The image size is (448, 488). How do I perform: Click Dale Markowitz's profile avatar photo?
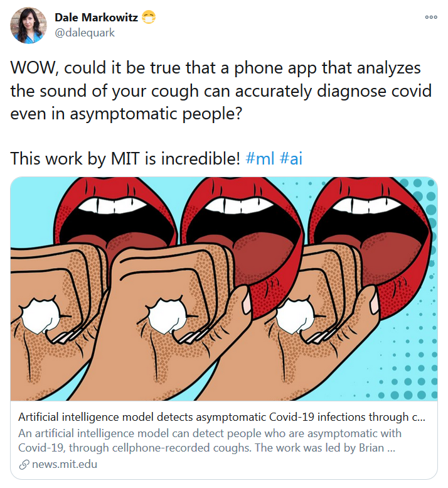[28, 25]
